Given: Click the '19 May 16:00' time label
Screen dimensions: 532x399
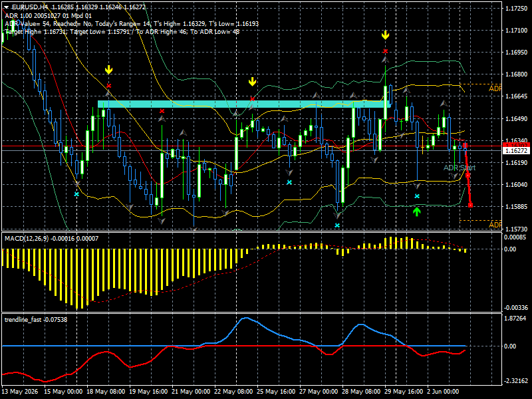Looking at the screenshot, I should click(x=148, y=392).
